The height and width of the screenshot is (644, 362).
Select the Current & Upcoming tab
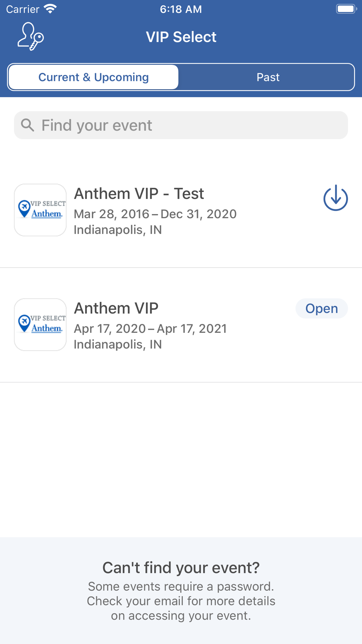[93, 77]
